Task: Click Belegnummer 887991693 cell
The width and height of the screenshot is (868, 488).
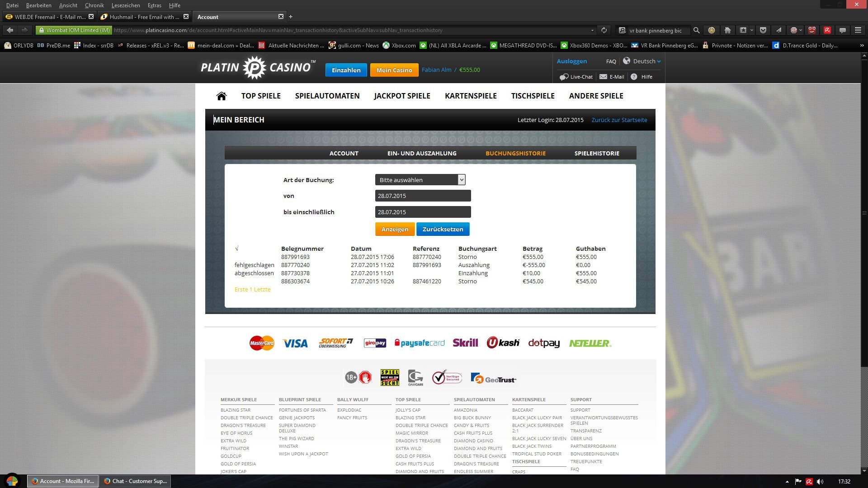Action: click(x=295, y=257)
